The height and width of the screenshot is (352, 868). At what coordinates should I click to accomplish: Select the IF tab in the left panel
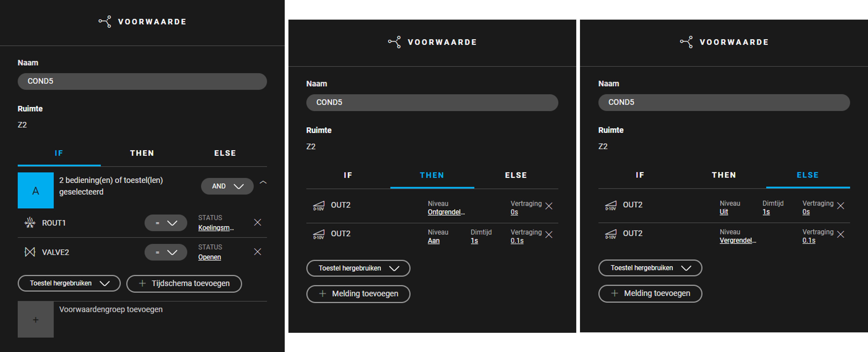(x=59, y=153)
